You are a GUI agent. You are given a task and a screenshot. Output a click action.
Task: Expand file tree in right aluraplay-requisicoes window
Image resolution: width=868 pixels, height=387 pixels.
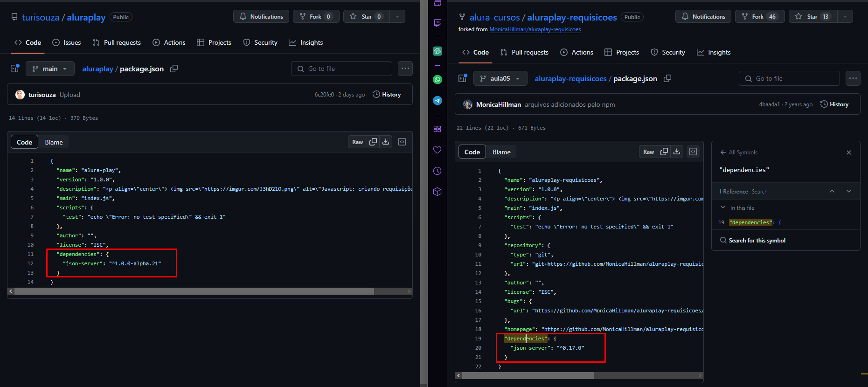(x=462, y=78)
